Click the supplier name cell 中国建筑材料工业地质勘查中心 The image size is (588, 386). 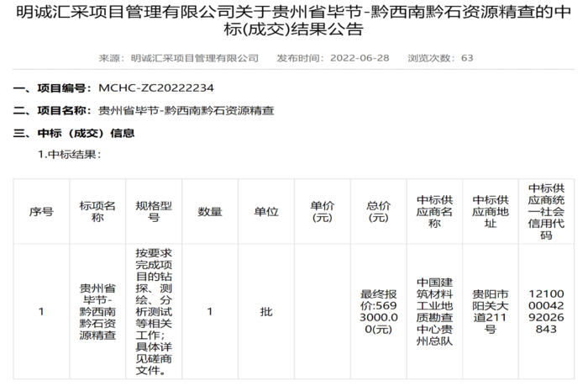434,312
